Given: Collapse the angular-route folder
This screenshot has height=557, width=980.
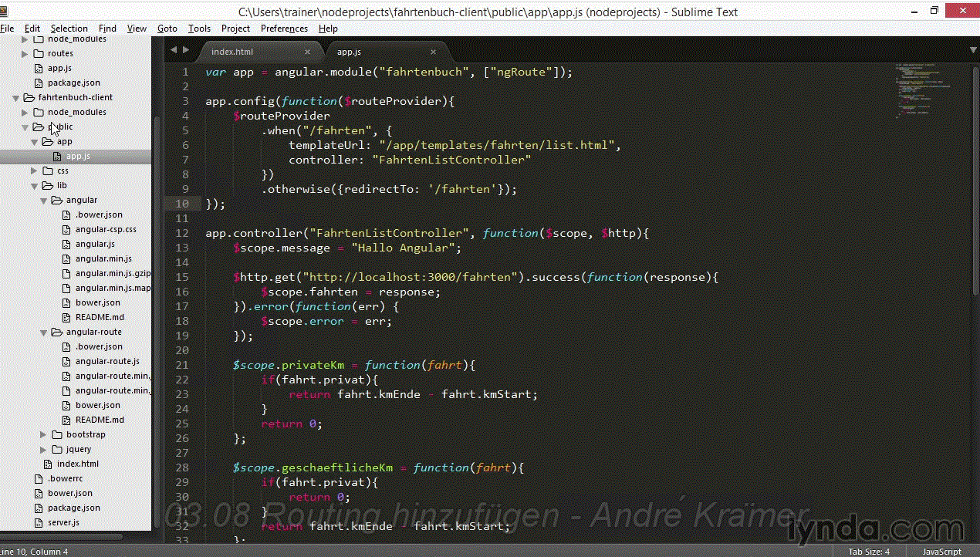Looking at the screenshot, I should (44, 333).
